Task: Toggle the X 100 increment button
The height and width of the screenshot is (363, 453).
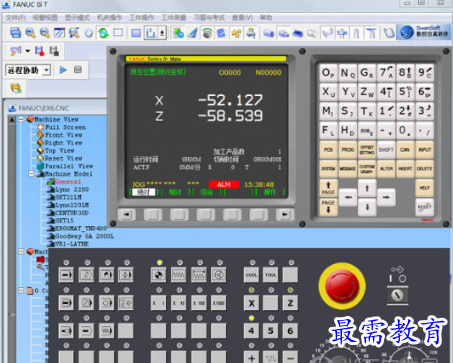Action: click(199, 303)
